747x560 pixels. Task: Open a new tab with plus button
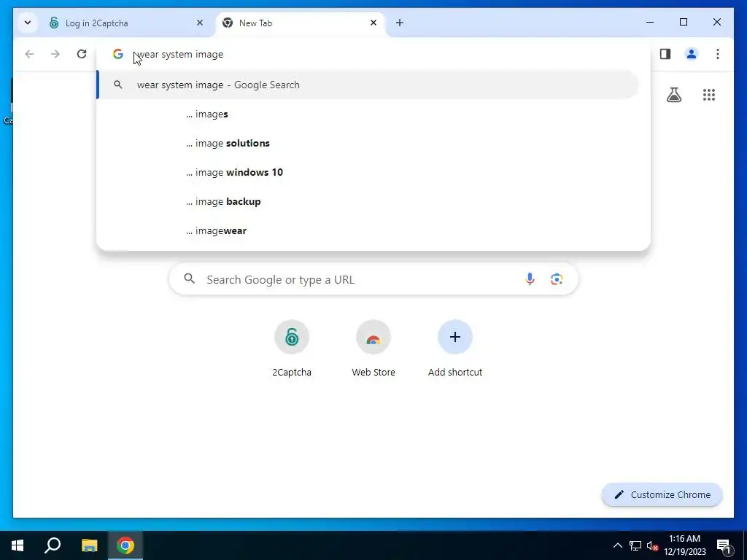400,23
